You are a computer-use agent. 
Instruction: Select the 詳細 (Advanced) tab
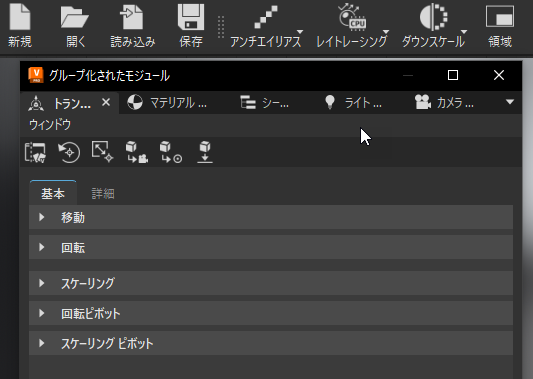[103, 194]
